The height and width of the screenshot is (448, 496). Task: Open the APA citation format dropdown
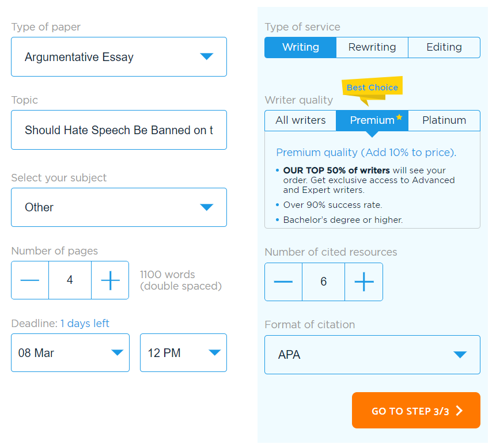pyautogui.click(x=372, y=355)
